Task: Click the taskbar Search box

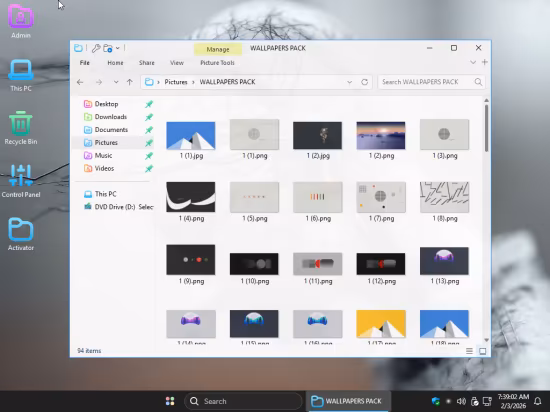Action: 243,401
